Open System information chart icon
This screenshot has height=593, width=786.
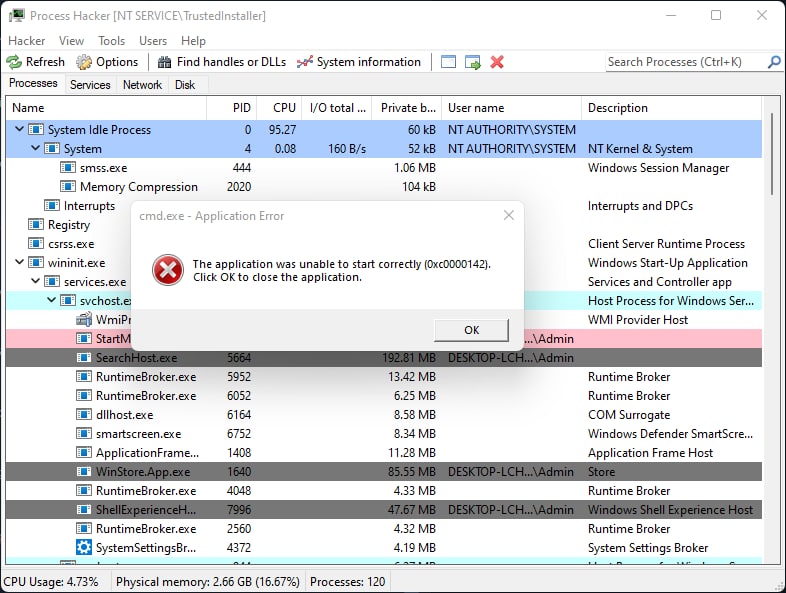304,62
